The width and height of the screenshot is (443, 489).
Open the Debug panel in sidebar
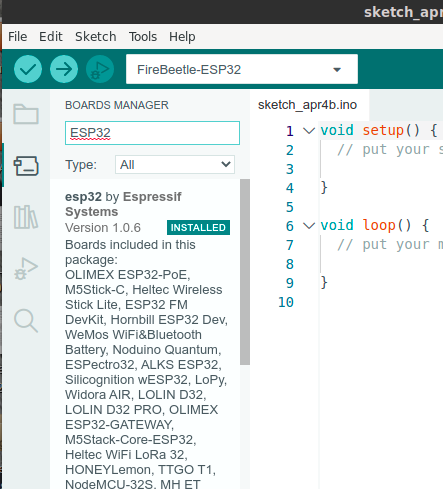point(26,269)
